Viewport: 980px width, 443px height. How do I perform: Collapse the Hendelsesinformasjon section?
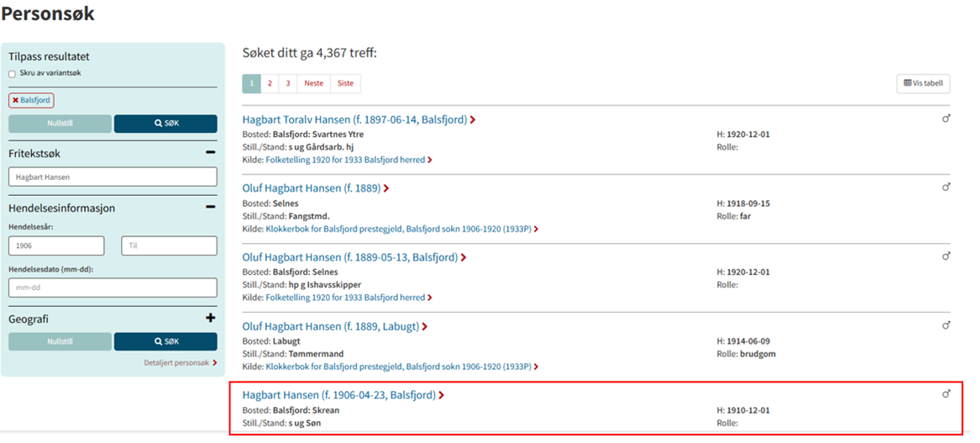click(210, 208)
